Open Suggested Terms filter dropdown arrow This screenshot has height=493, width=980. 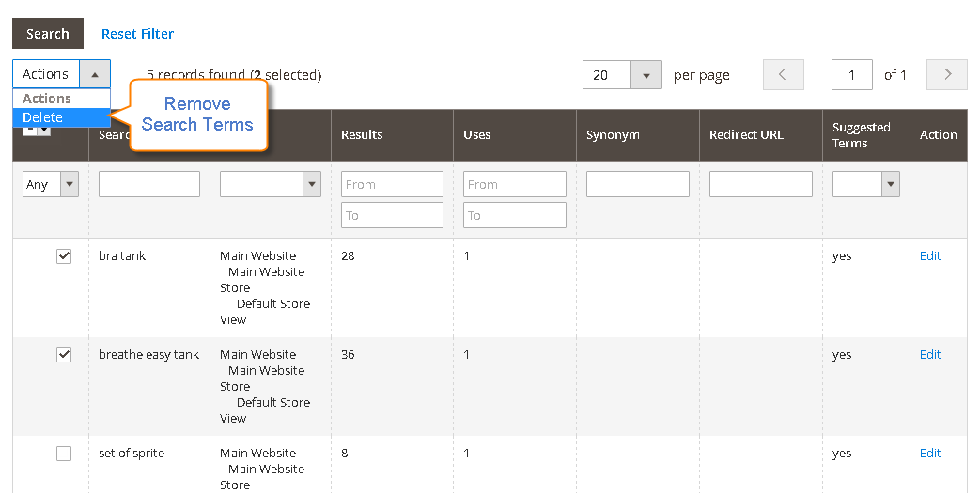pyautogui.click(x=891, y=184)
